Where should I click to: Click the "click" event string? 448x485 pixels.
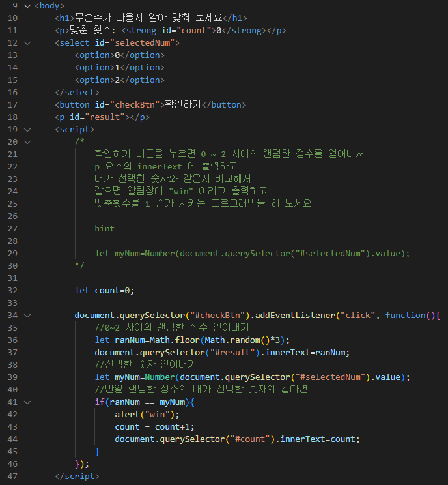(x=357, y=316)
